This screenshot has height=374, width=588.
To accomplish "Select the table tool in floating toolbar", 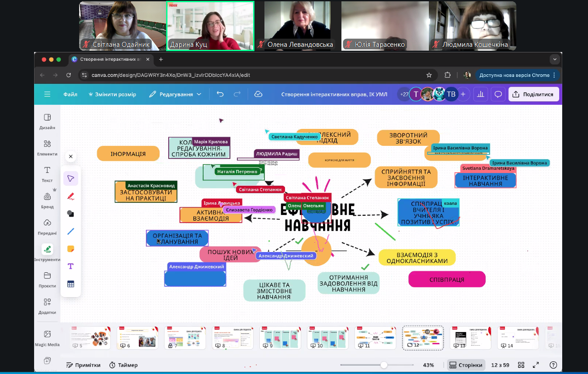I will (70, 284).
